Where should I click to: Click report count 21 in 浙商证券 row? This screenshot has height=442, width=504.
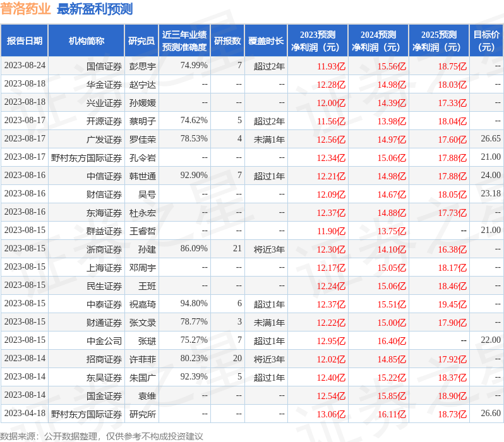coord(237,249)
